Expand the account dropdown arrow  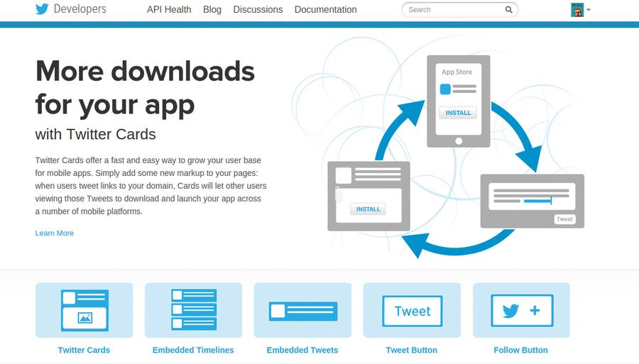(589, 10)
